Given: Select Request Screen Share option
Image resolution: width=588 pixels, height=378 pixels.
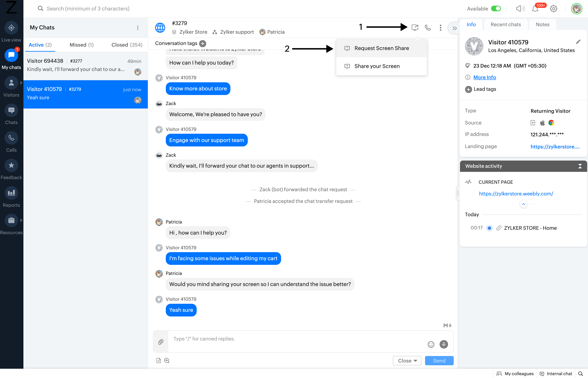Looking at the screenshot, I should (x=381, y=48).
